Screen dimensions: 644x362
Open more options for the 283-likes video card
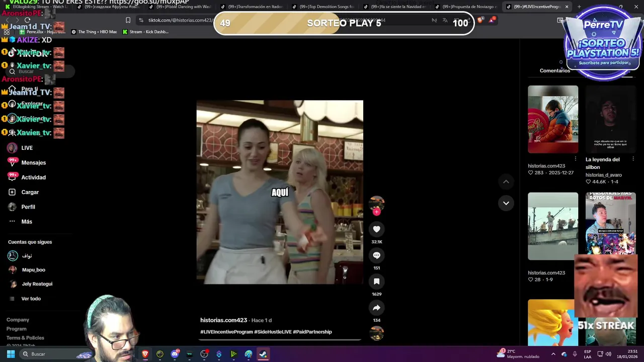pos(576,159)
